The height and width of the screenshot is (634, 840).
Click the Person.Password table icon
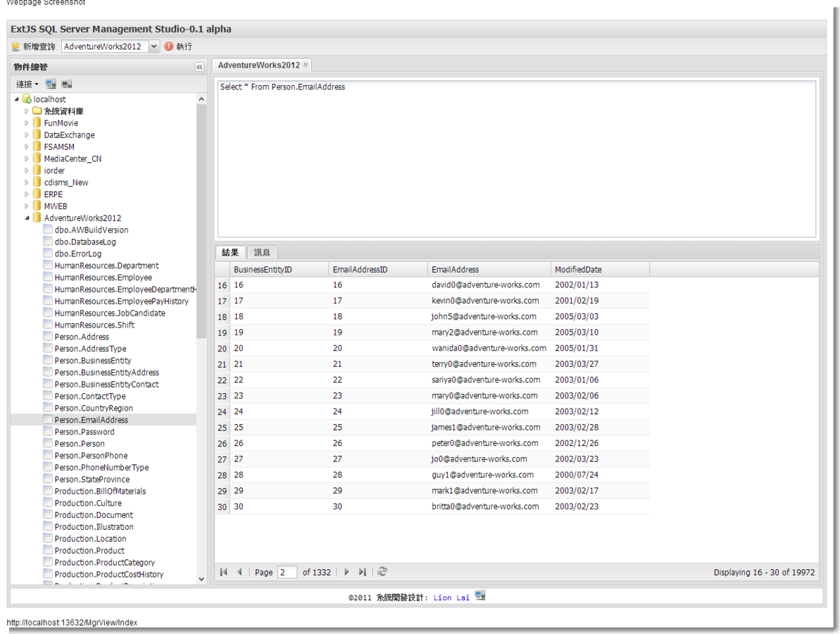48,431
